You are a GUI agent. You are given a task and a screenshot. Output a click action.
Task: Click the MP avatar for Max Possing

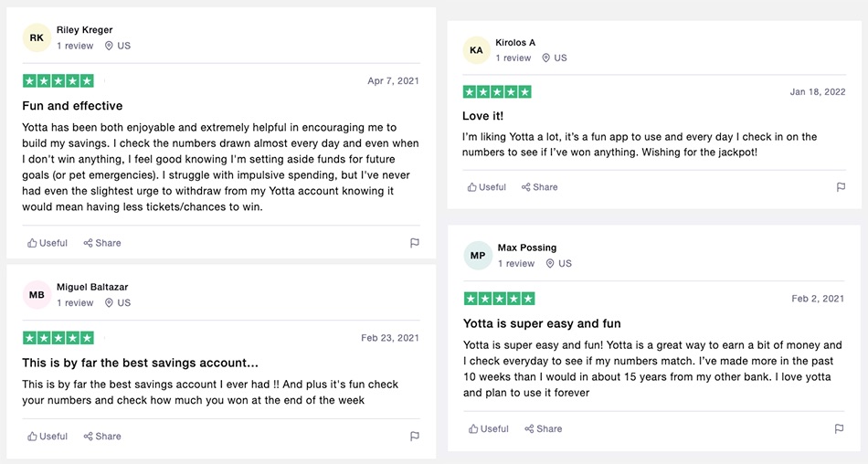477,256
